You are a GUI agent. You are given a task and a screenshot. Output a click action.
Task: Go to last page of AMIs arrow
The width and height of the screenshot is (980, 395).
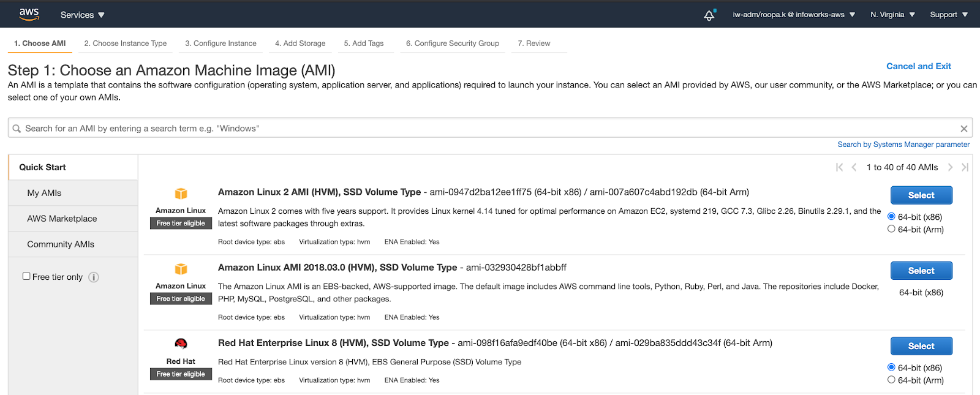coord(965,167)
